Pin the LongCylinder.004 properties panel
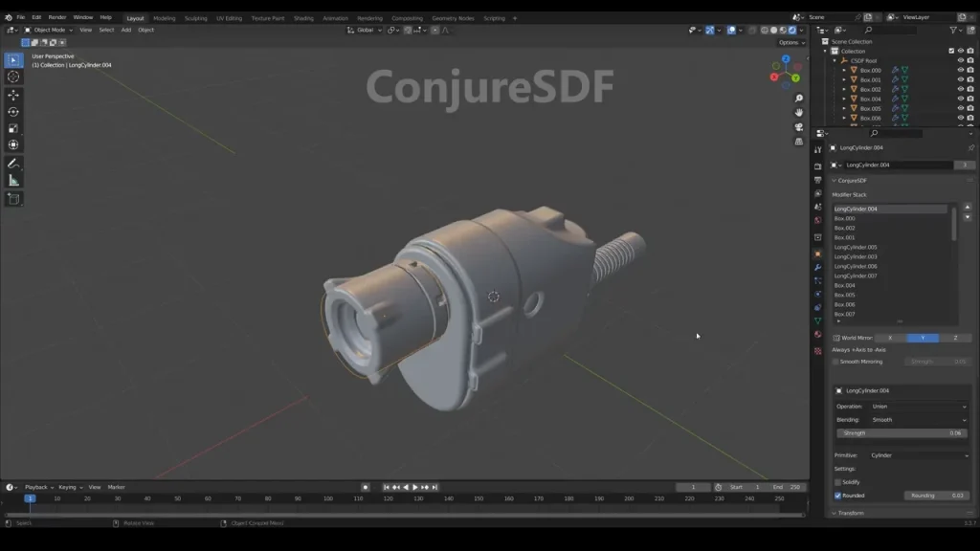The image size is (980, 551). pos(970,148)
